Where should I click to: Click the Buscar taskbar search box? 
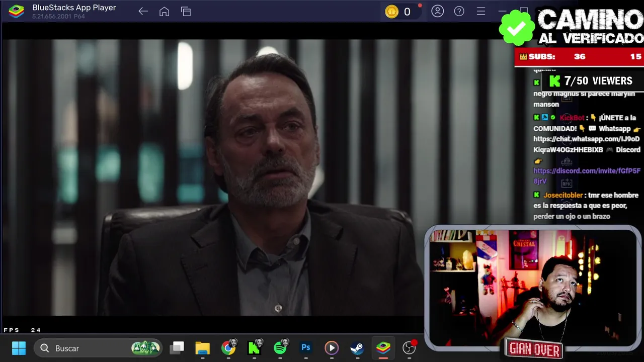pos(98,348)
